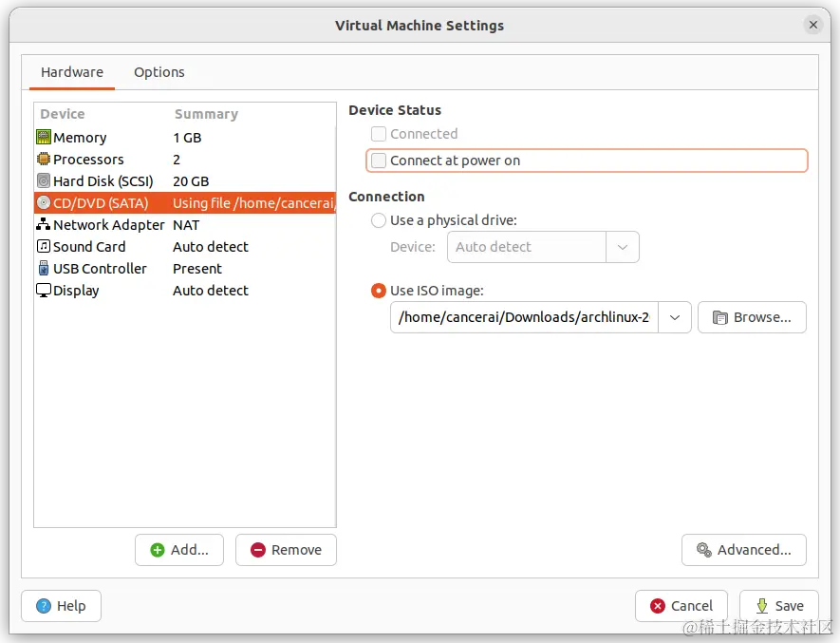
Task: Click the Network Adapter icon
Action: click(44, 224)
